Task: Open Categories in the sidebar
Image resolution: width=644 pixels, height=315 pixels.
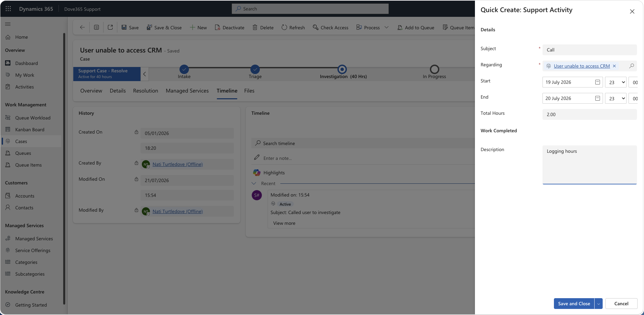Action: pyautogui.click(x=32, y=262)
